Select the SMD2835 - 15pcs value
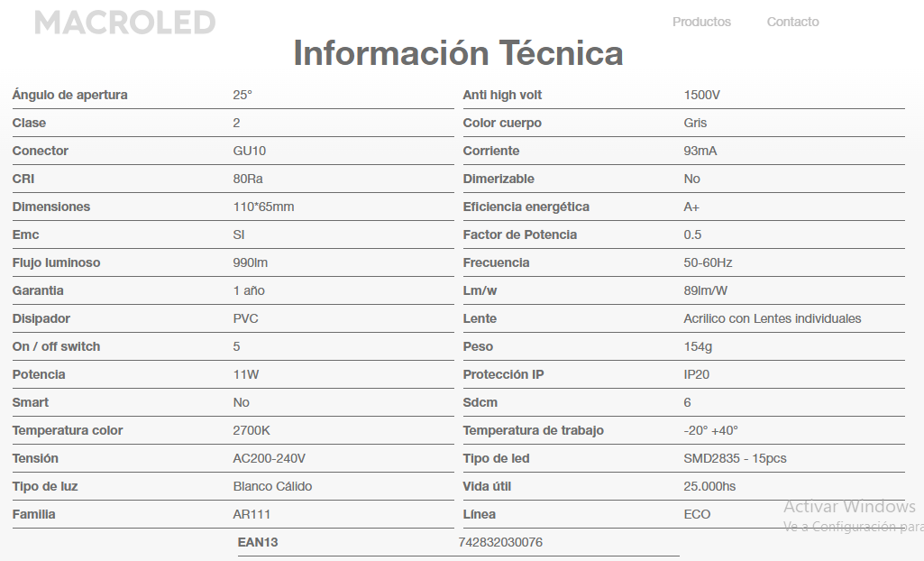924x561 pixels. [735, 458]
